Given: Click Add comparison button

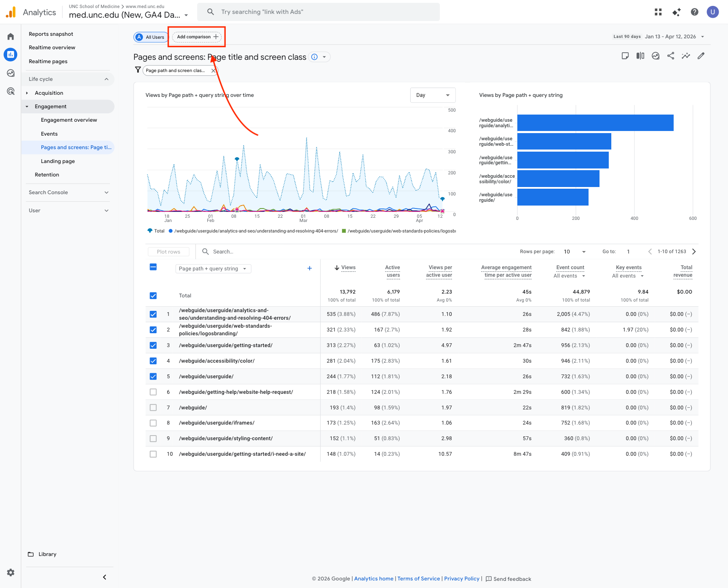Looking at the screenshot, I should click(x=197, y=37).
